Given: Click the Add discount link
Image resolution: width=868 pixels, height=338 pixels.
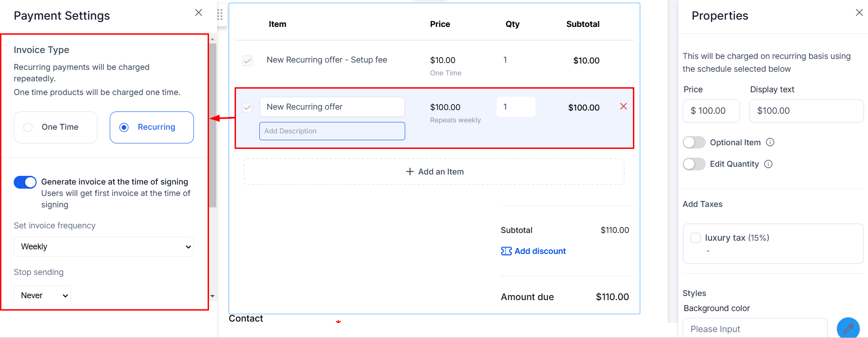Looking at the screenshot, I should [540, 251].
